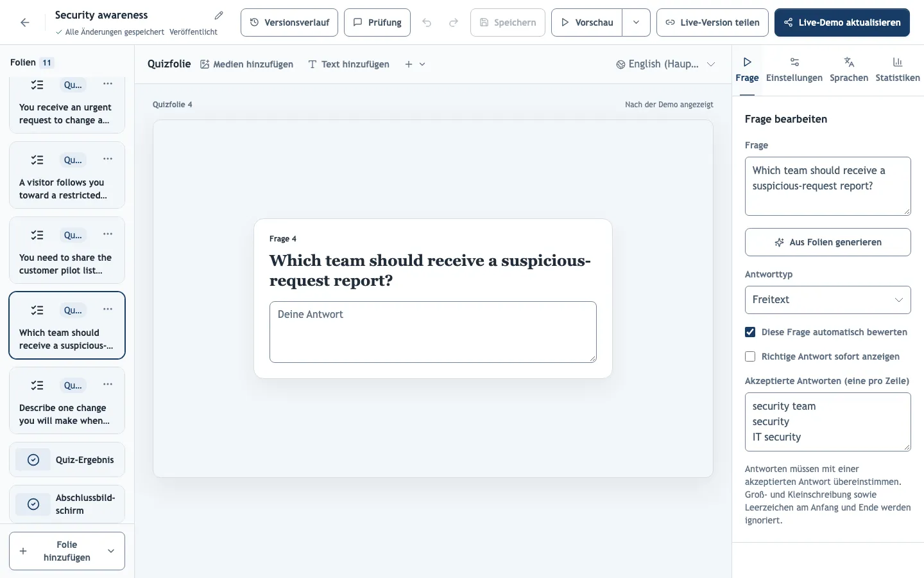This screenshot has height=578, width=924.
Task: Open options for 'You receive an urgent' slide
Action: point(108,84)
